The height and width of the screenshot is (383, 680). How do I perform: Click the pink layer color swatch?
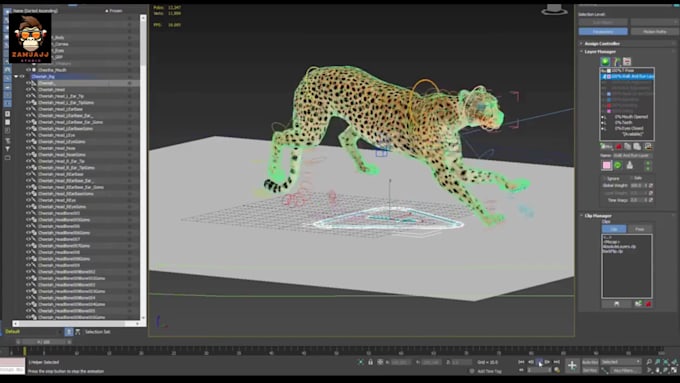click(x=607, y=165)
